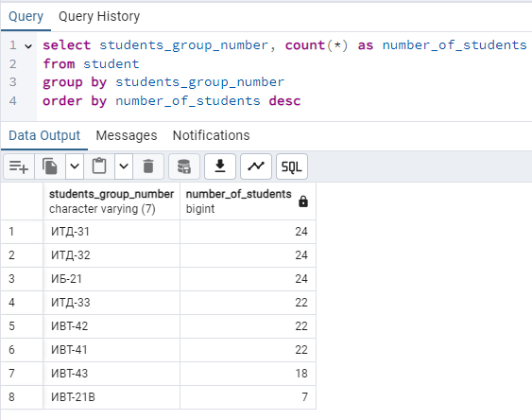Click the 'desc' keyword on line 4
This screenshot has height=420, width=532.
coord(284,101)
